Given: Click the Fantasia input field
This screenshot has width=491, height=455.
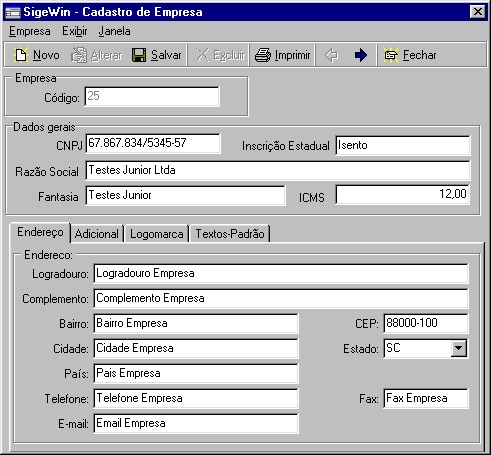Looking at the screenshot, I should 185,196.
